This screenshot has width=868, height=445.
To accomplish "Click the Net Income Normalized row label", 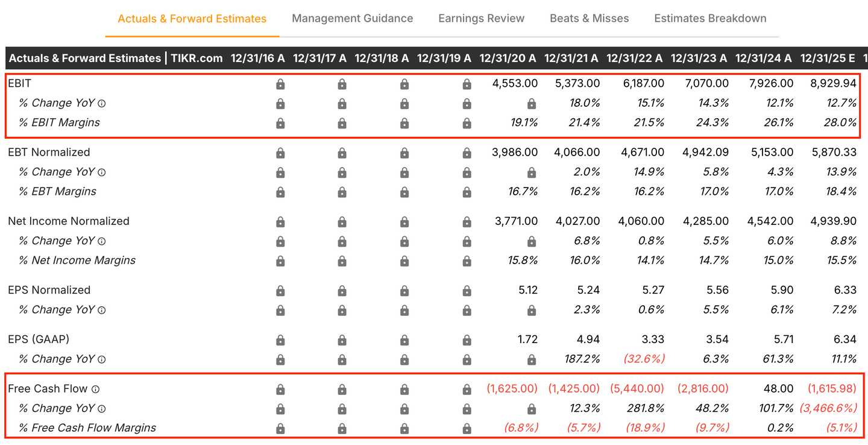I will point(68,221).
